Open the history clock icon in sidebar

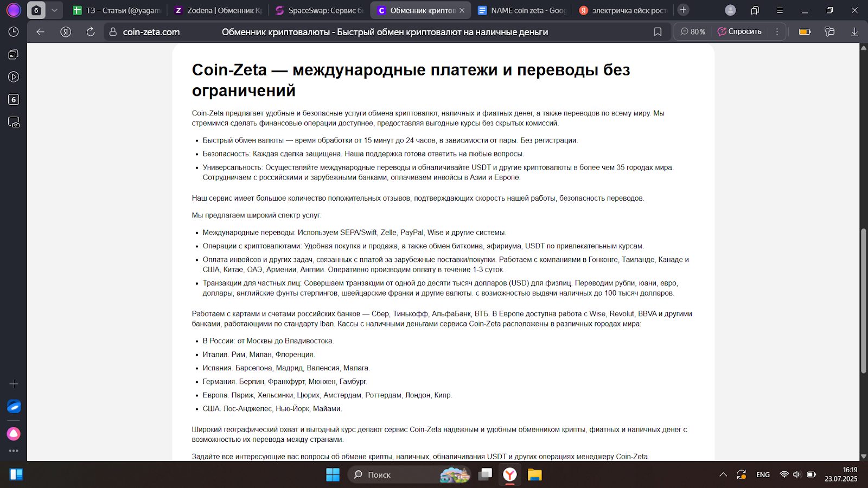(x=14, y=32)
